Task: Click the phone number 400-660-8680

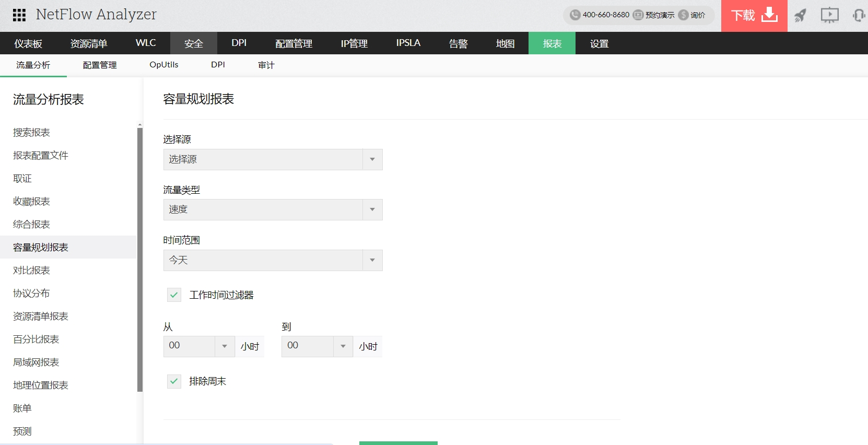Action: 600,15
